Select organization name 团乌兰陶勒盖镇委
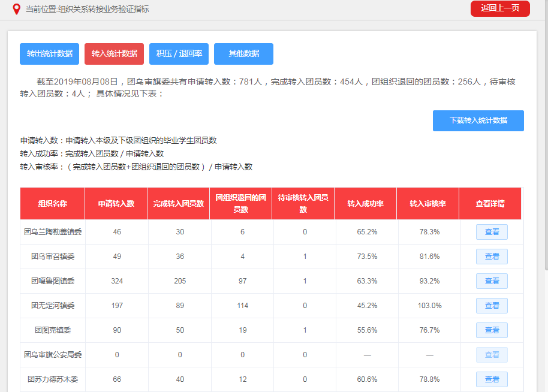Screen dimensions: 548x392 pos(53,232)
